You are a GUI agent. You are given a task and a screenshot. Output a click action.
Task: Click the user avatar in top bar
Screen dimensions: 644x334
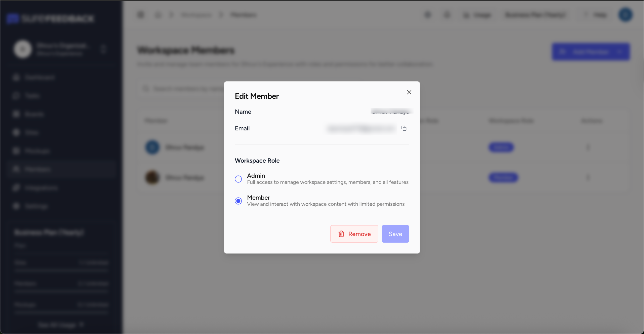tap(625, 15)
